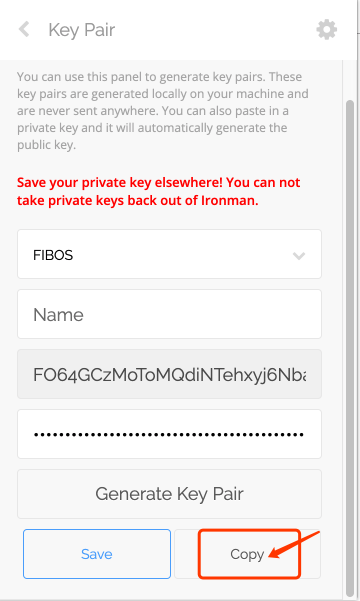360x601 pixels.
Task: Open the FIBOS blockchain dropdown
Action: point(169,254)
